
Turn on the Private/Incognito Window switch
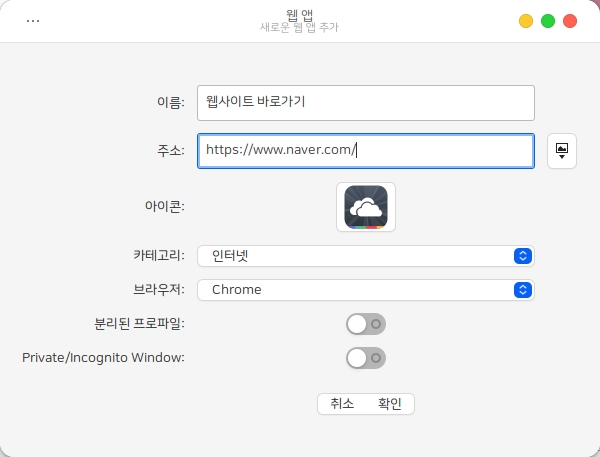click(x=365, y=358)
